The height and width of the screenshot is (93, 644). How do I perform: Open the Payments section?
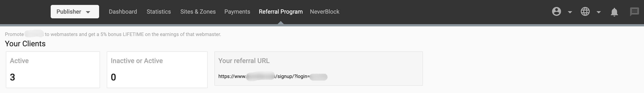(x=237, y=12)
